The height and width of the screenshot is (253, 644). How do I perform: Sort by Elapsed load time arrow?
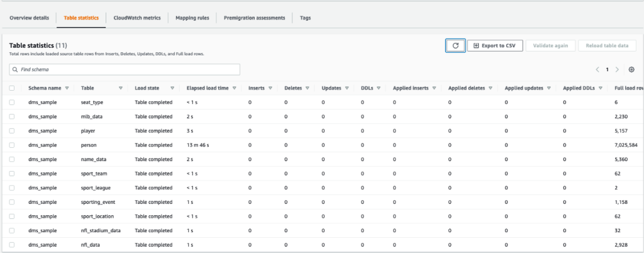click(235, 88)
